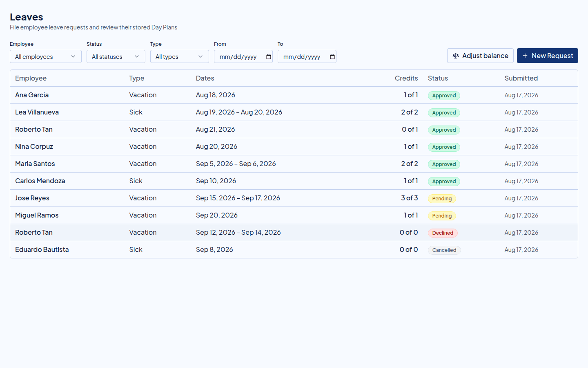
Task: Focus the To date input field
Action: (x=307, y=56)
